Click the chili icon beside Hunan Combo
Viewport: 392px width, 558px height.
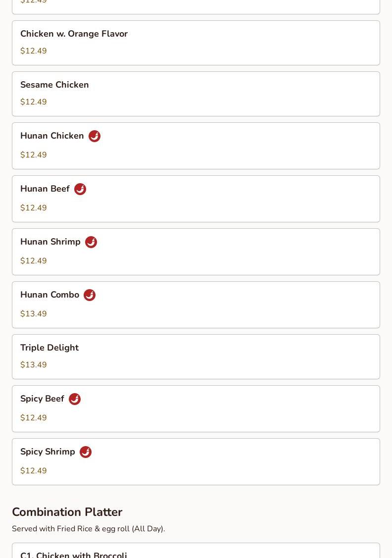coord(90,295)
